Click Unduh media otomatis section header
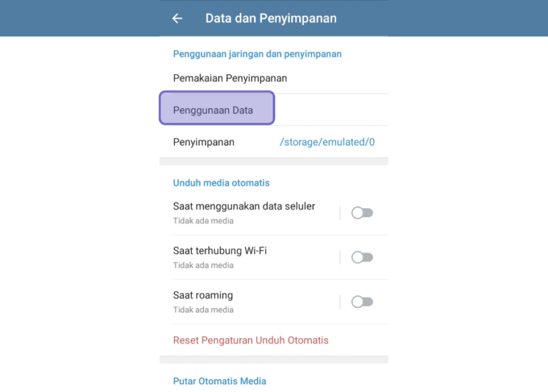 coord(221,183)
